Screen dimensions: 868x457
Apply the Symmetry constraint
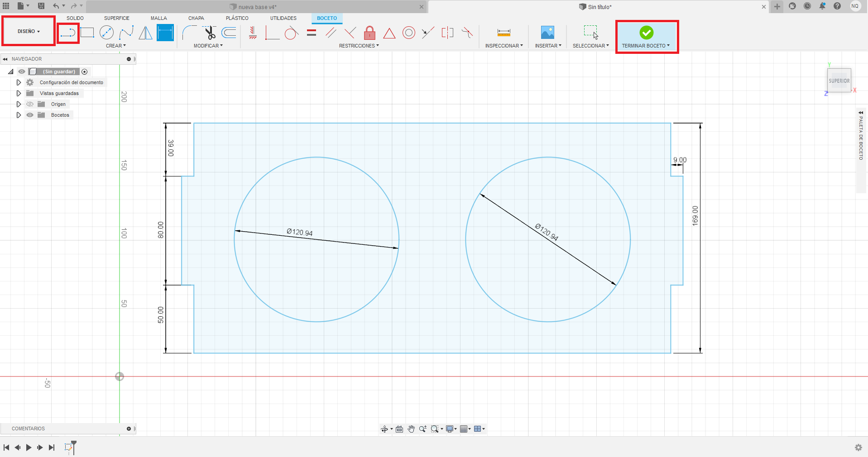447,33
